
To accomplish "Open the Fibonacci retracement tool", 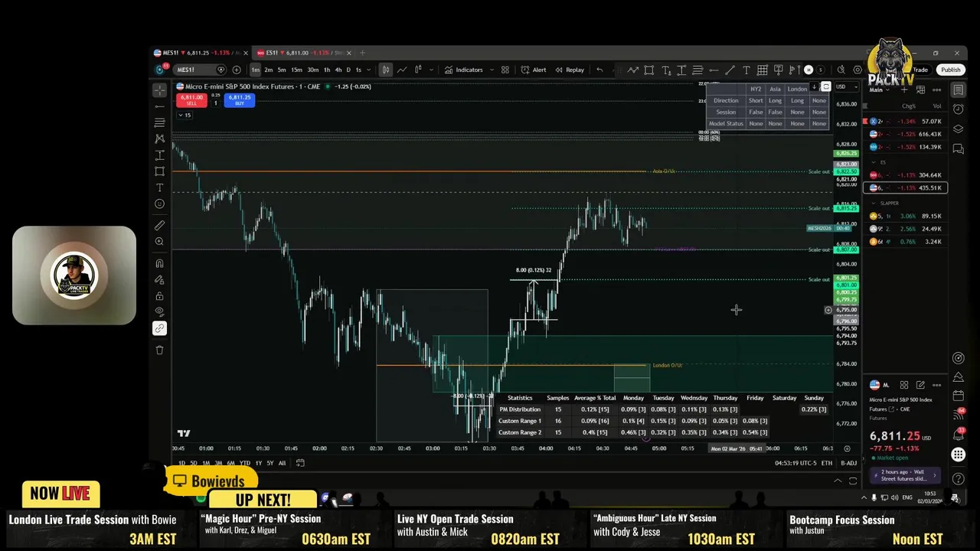I will click(159, 122).
